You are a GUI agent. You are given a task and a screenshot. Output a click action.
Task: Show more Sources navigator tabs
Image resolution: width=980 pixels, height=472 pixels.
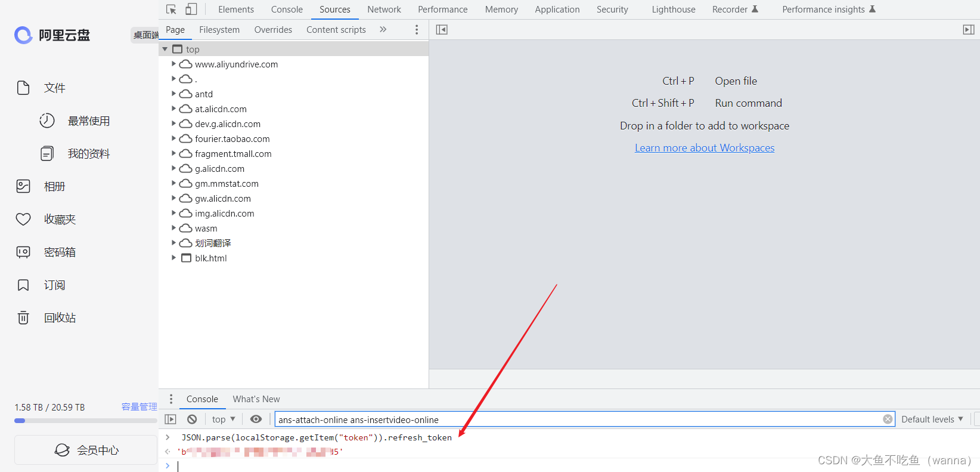pyautogui.click(x=383, y=30)
